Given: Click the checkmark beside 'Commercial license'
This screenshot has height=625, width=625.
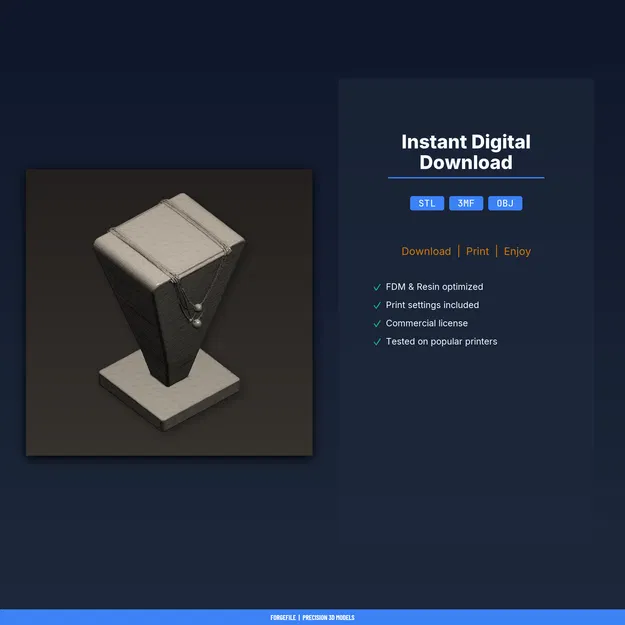Looking at the screenshot, I should (x=377, y=324).
